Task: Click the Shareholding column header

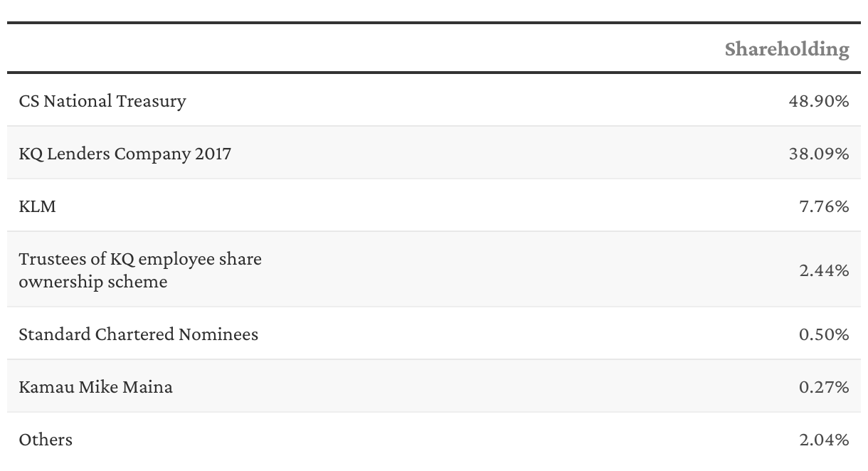Action: (x=786, y=49)
